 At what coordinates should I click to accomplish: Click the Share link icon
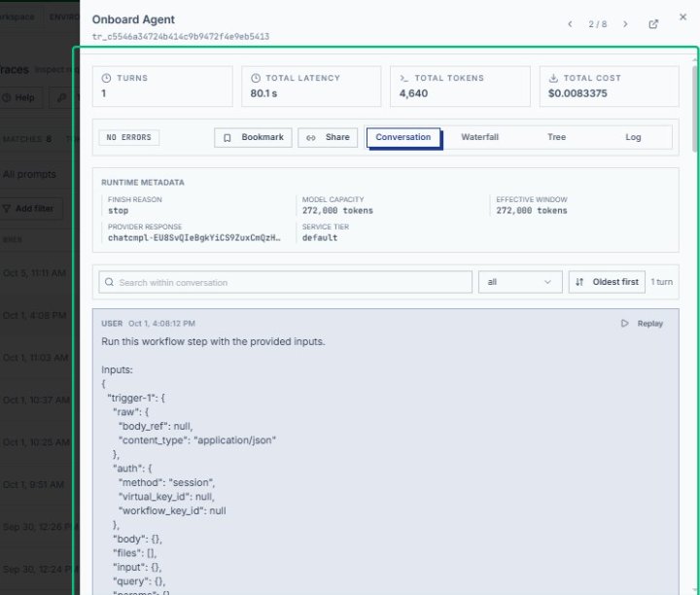(x=311, y=138)
